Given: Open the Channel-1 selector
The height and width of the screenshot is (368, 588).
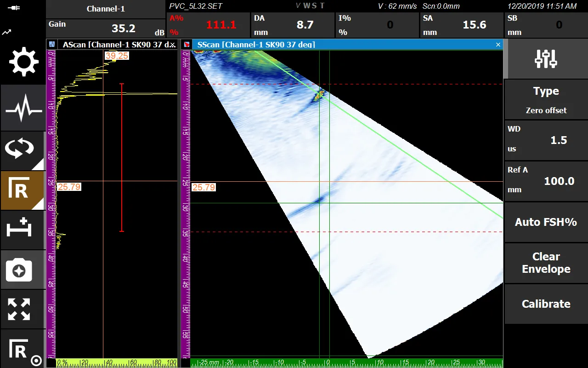Looking at the screenshot, I should 106,9.
